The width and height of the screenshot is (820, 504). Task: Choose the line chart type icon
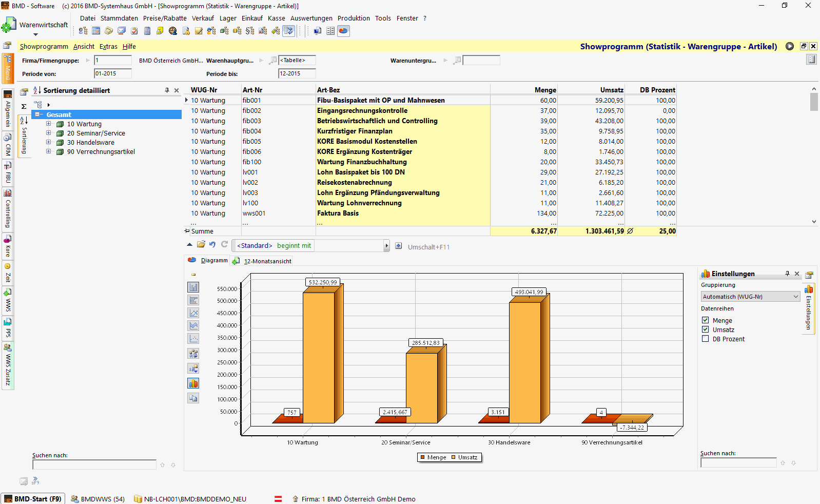point(193,313)
